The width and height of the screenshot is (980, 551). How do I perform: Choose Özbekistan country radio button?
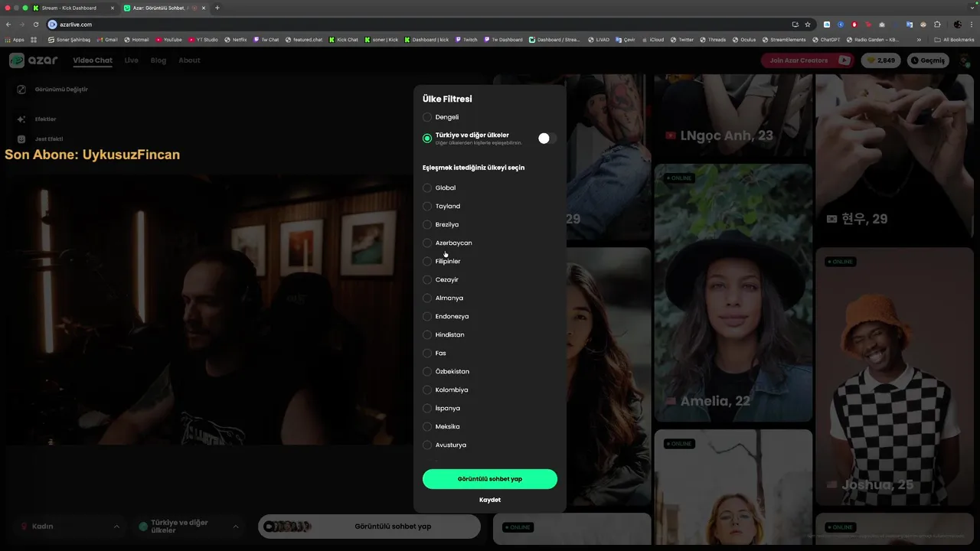coord(427,371)
